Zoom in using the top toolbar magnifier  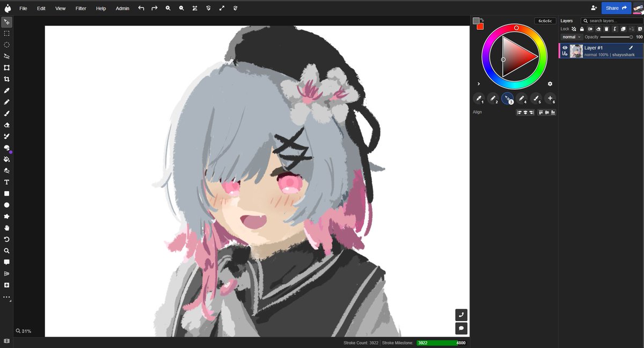168,8
